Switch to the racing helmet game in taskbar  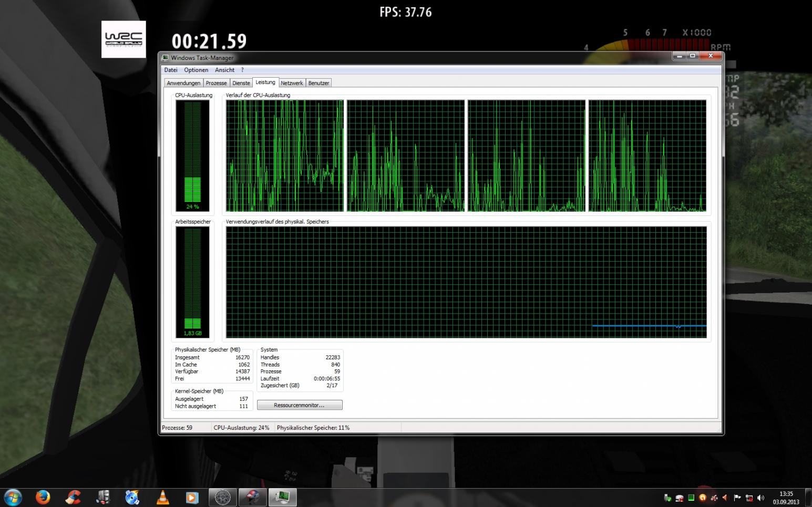pos(253,497)
